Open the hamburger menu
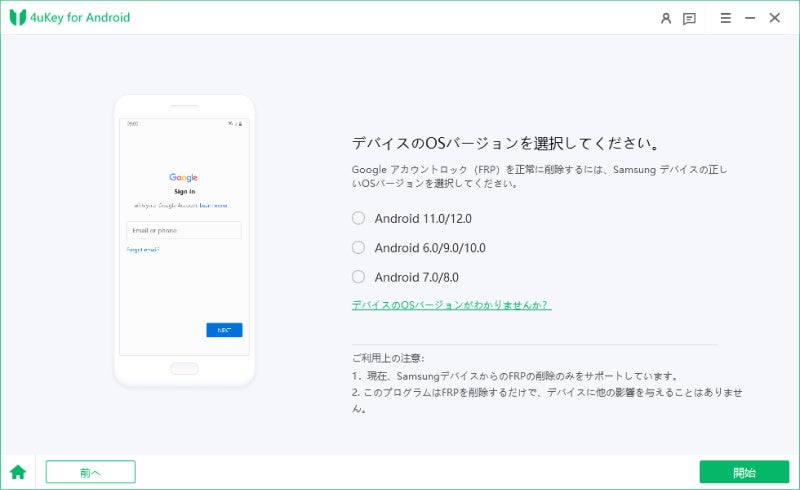 tap(726, 18)
